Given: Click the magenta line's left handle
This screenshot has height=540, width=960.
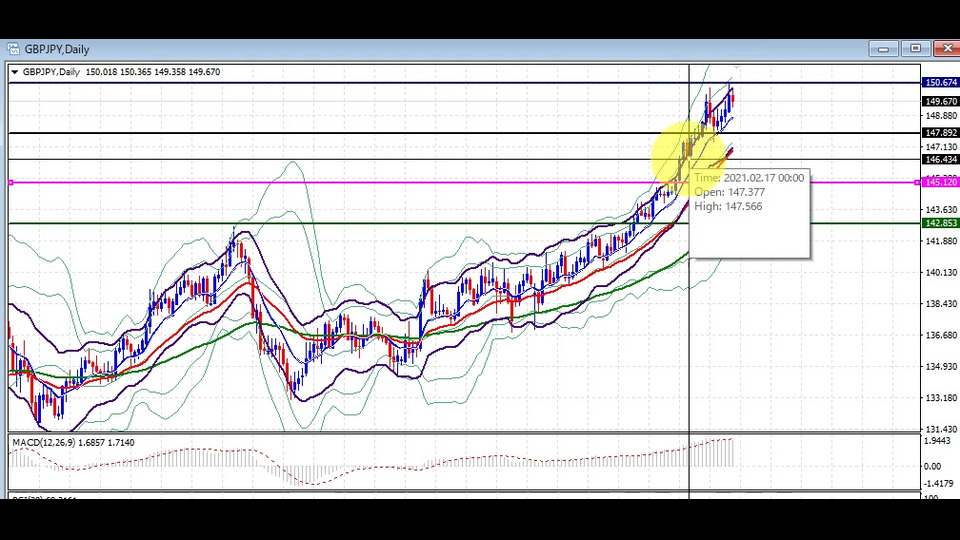Looking at the screenshot, I should tap(11, 182).
